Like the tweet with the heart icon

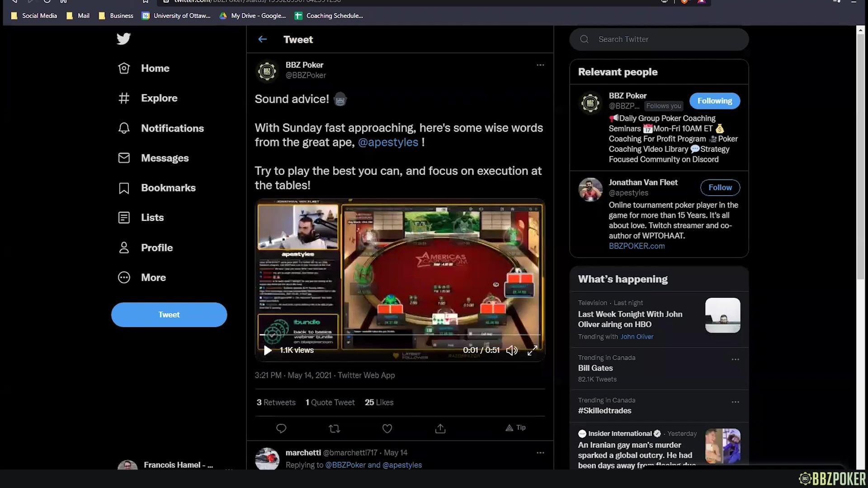point(387,428)
